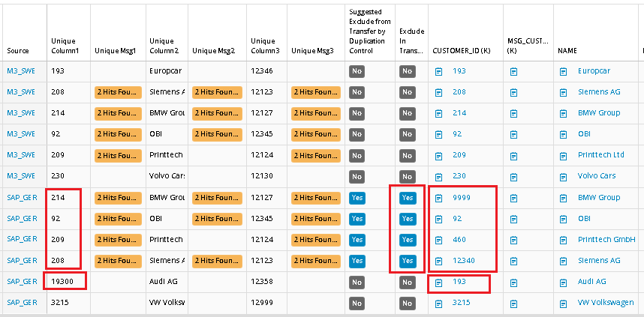Click the document icon next to Printtech GmbH
This screenshot has width=644, height=317.
563,240
